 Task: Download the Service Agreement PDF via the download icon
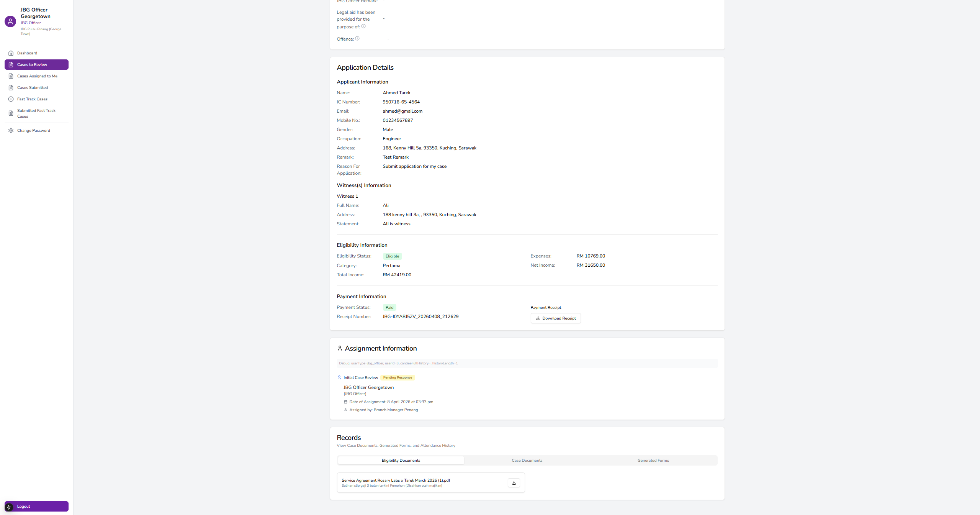[514, 483]
